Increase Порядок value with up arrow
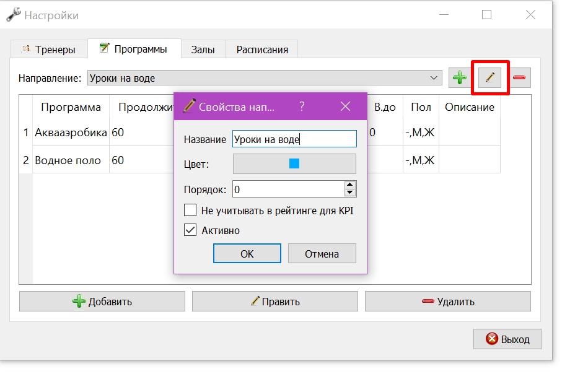 tap(350, 185)
